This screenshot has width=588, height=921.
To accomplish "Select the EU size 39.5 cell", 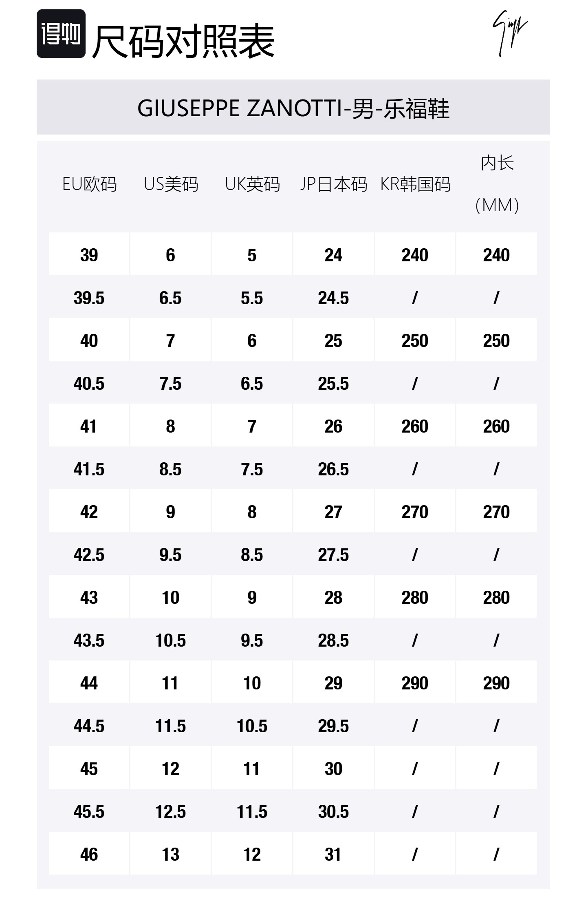I will [x=89, y=298].
